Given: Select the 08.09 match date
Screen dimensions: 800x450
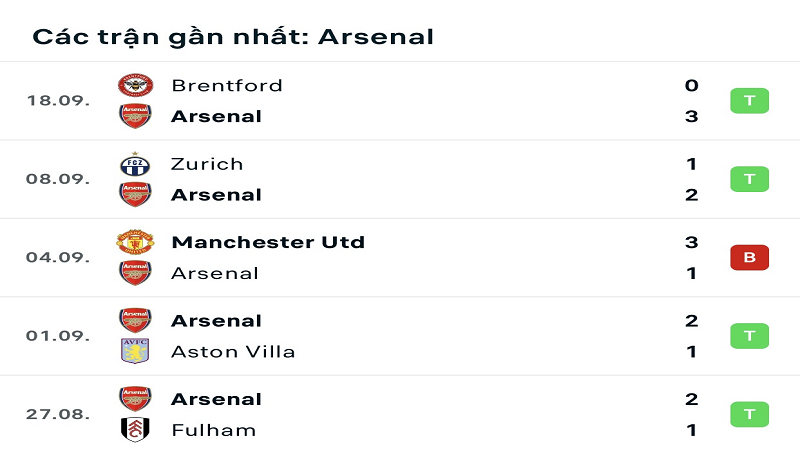Looking at the screenshot, I should (58, 179).
